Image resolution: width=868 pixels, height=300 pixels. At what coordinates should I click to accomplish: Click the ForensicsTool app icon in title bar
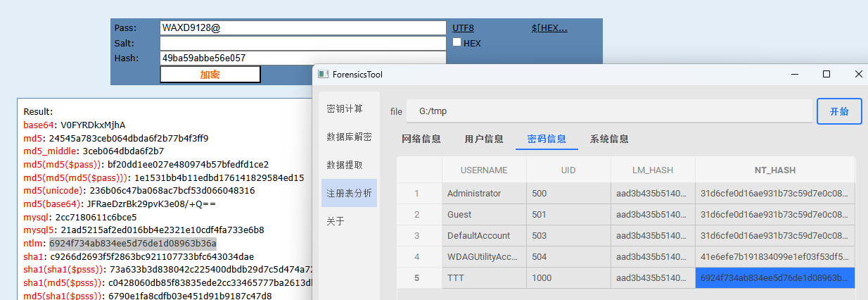[323, 75]
